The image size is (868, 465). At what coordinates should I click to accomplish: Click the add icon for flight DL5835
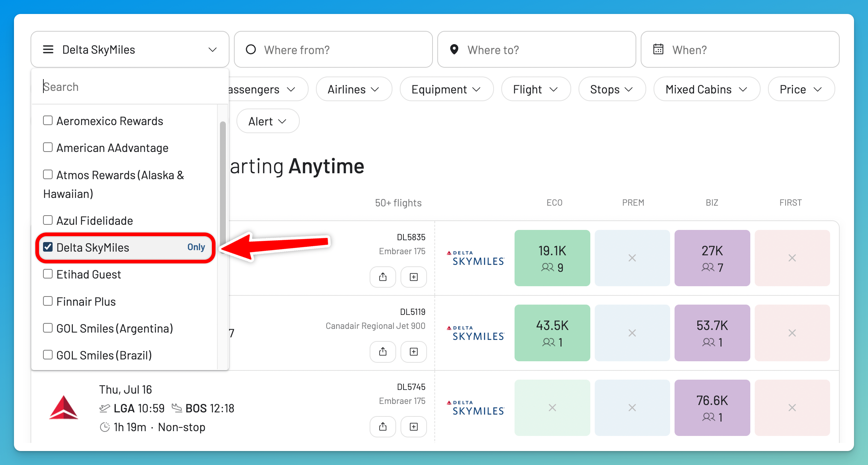click(x=414, y=277)
